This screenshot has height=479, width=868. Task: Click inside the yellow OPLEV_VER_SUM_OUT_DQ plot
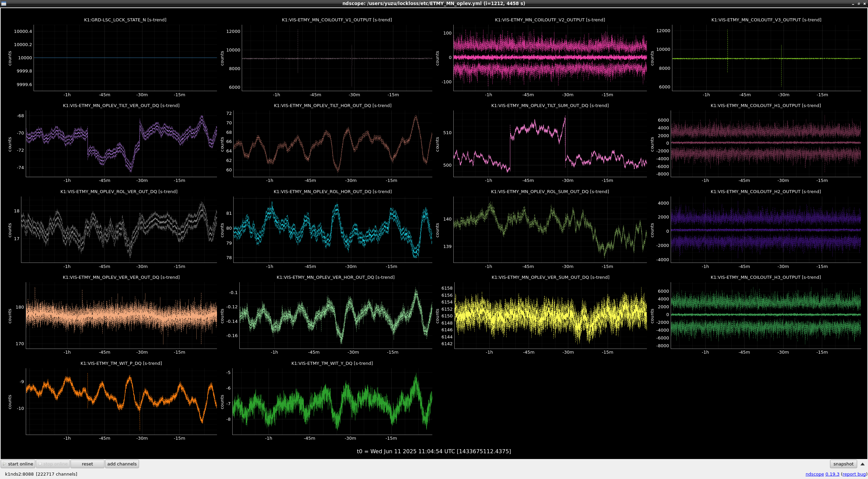550,315
